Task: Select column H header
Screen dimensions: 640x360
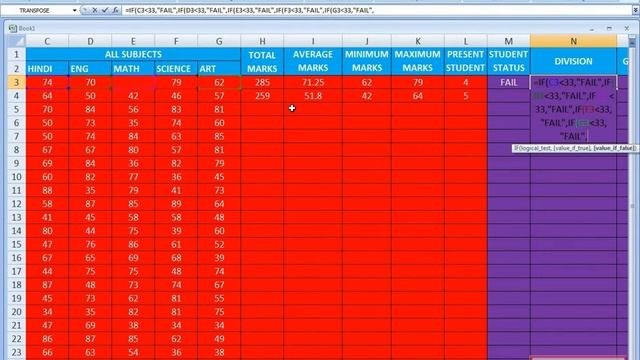Action: [262, 41]
